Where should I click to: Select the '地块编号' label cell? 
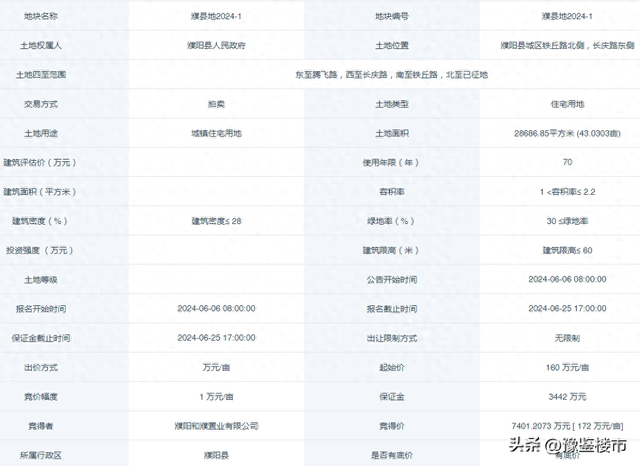tap(392, 16)
